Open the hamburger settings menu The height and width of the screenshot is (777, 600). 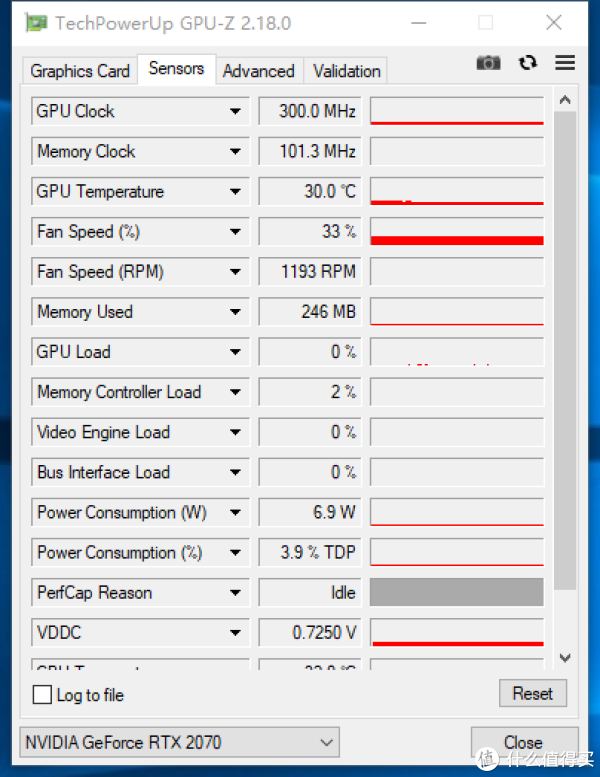[565, 63]
